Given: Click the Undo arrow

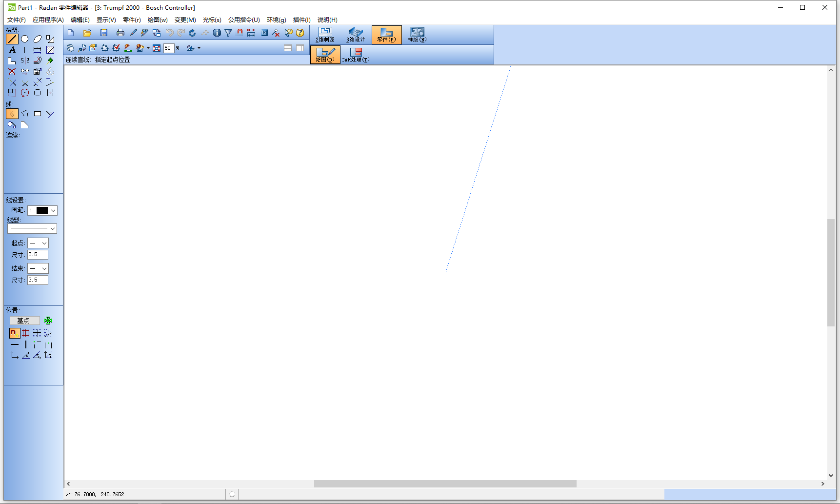Looking at the screenshot, I should (169, 33).
